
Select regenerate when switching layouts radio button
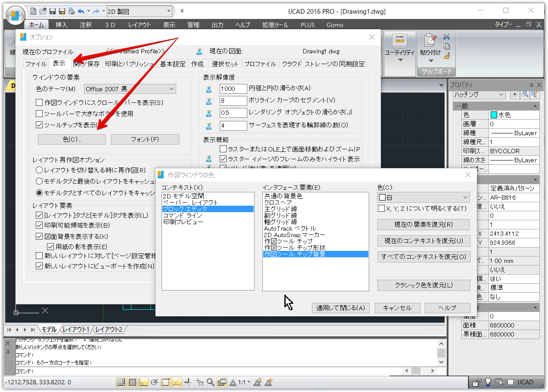[39, 170]
